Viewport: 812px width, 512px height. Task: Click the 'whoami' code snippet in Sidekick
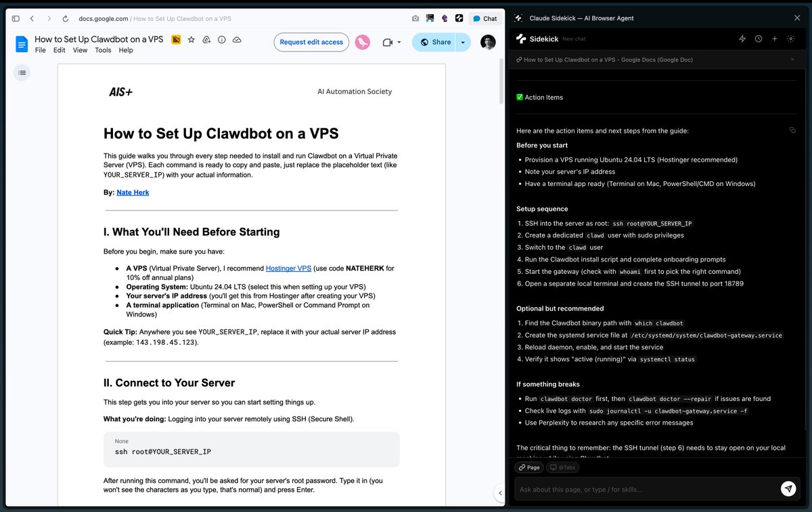[629, 272]
